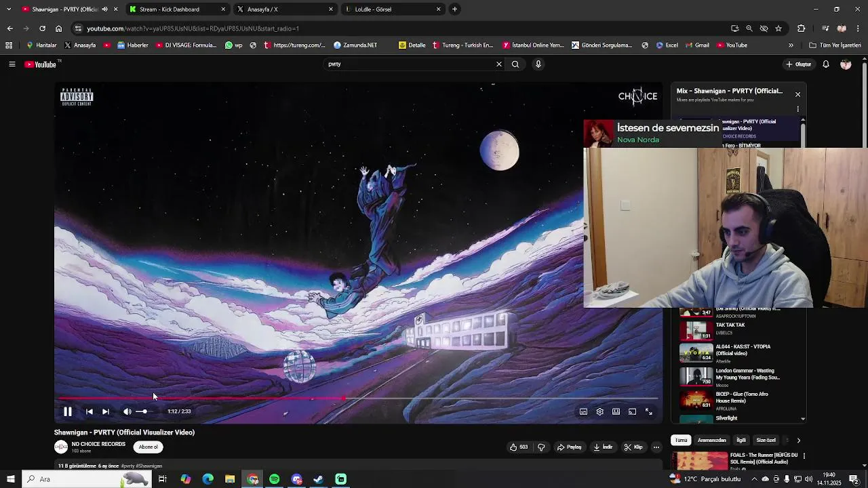The height and width of the screenshot is (488, 868).
Task: Go back to the previous page
Action: click(x=9, y=28)
